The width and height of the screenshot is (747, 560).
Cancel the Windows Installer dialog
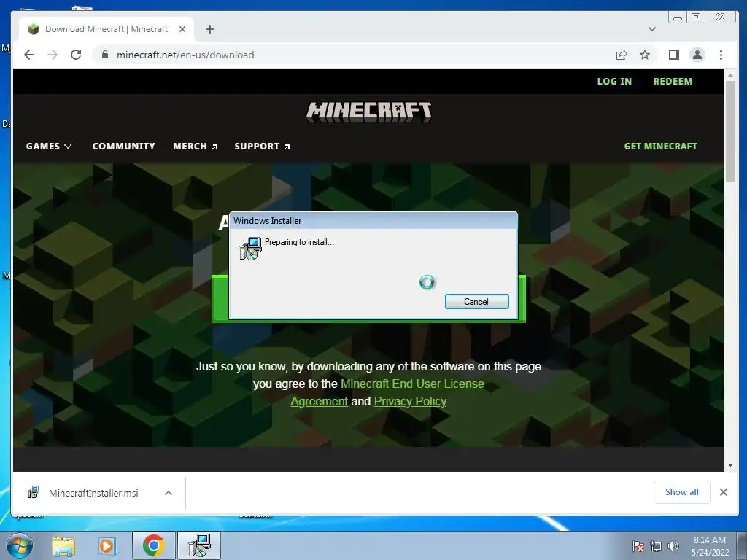pos(476,301)
